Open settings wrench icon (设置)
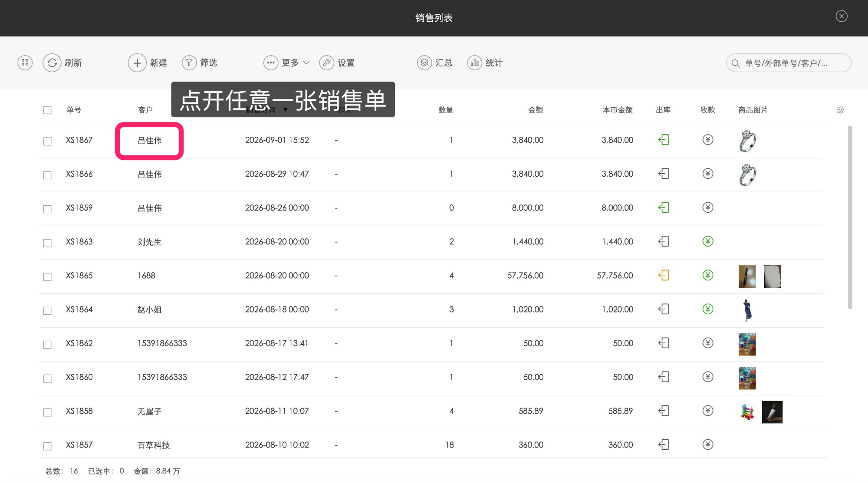 [326, 63]
